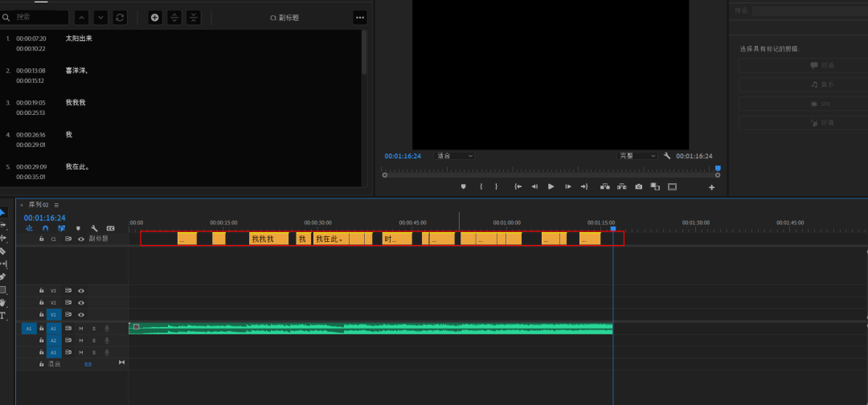Select the Hand tool

(2, 303)
